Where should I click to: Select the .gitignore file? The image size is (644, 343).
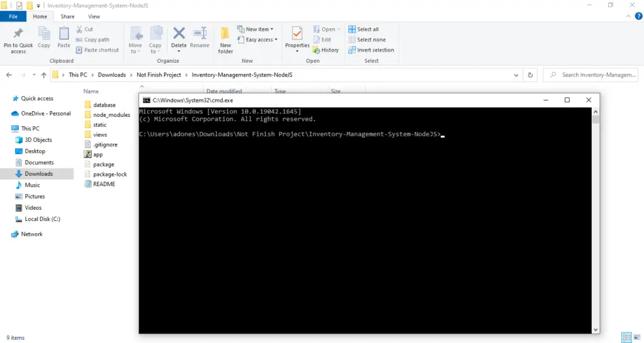tap(101, 144)
